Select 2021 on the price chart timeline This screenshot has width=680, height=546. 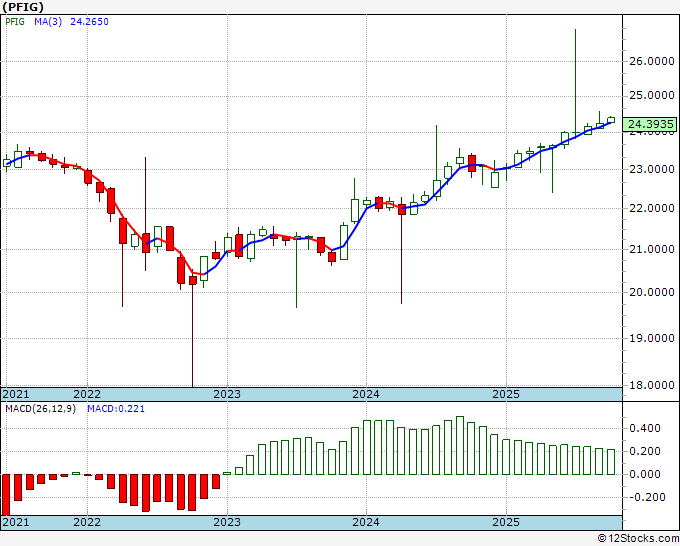(x=16, y=394)
